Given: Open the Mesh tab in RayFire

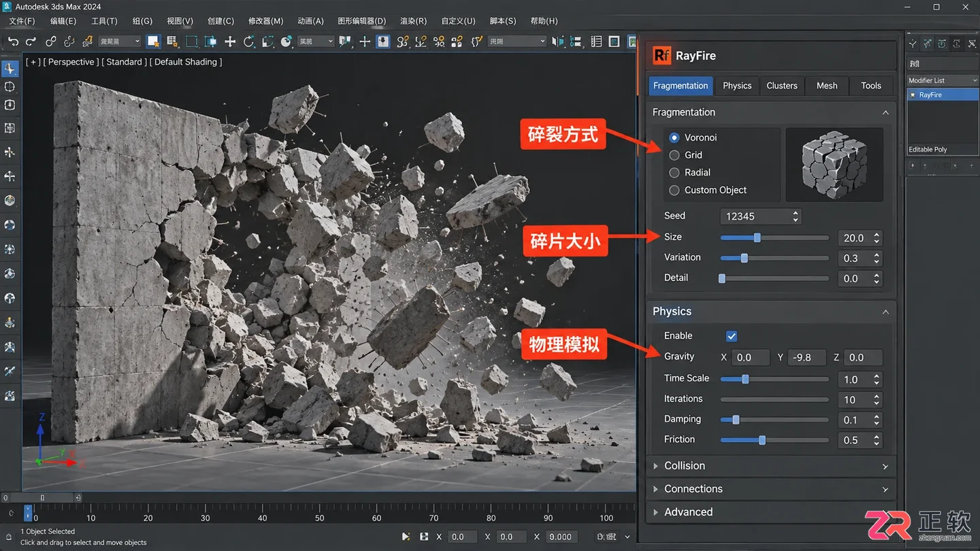Looking at the screenshot, I should click(827, 86).
